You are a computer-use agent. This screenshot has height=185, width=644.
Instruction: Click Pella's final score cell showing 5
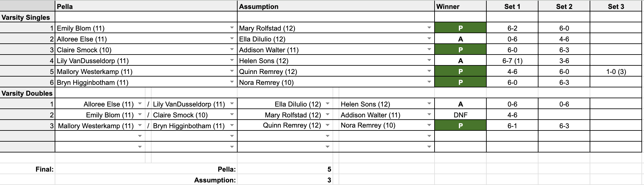pos(288,169)
